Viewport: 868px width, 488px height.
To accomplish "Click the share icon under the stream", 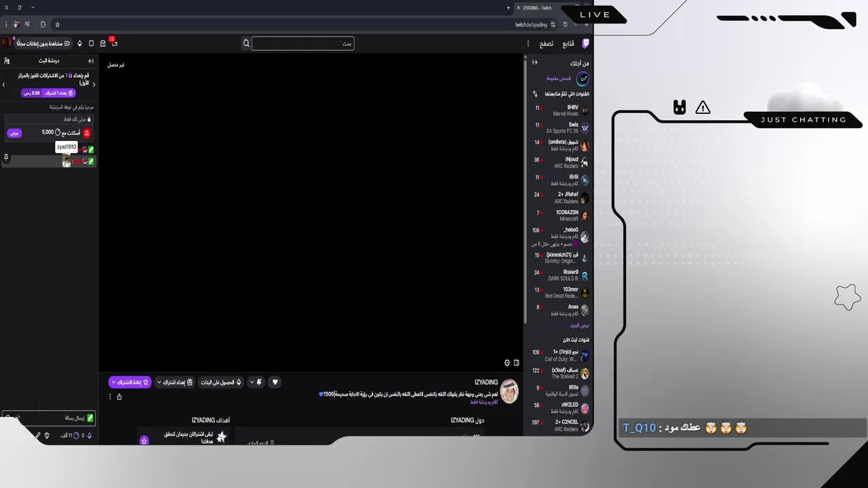I will coord(119,396).
